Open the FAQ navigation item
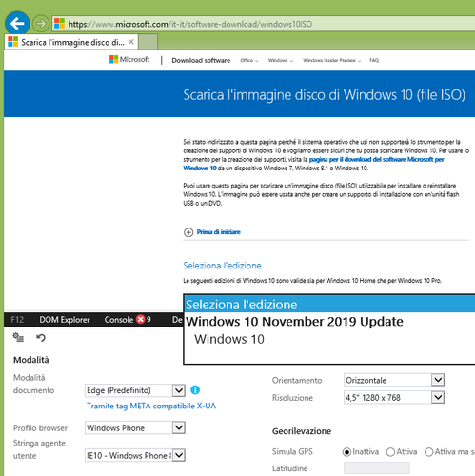Image resolution: width=475 pixels, height=476 pixels. [374, 60]
